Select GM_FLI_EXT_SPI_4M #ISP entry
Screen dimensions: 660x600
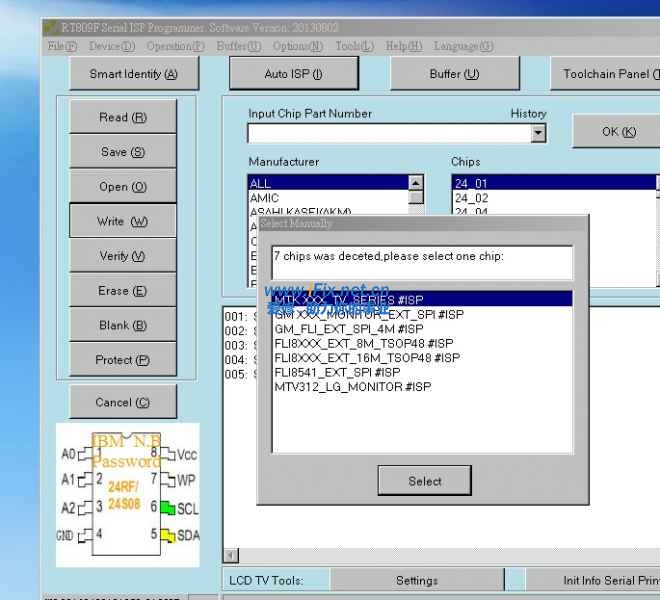348,329
